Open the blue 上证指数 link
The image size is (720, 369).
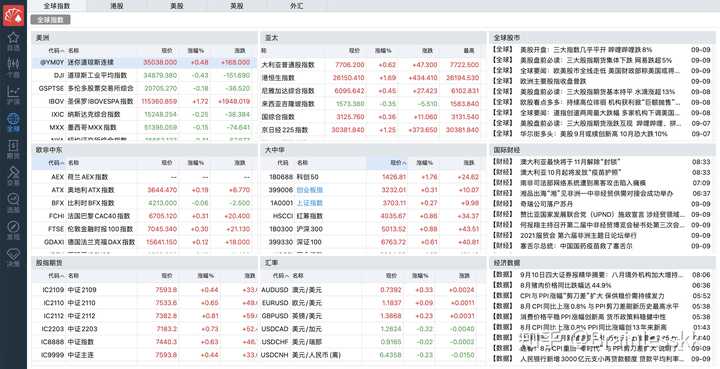point(310,203)
